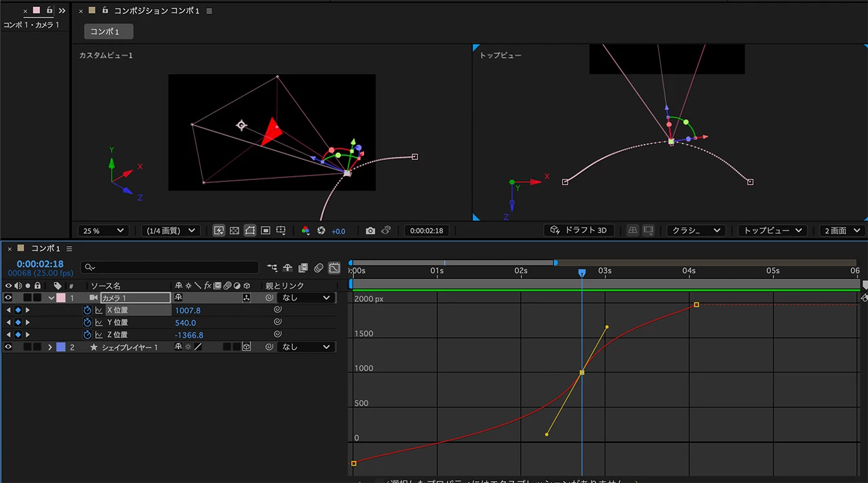The width and height of the screenshot is (868, 483).
Task: Select the コンポ 1 timeline tab
Action: pos(45,249)
